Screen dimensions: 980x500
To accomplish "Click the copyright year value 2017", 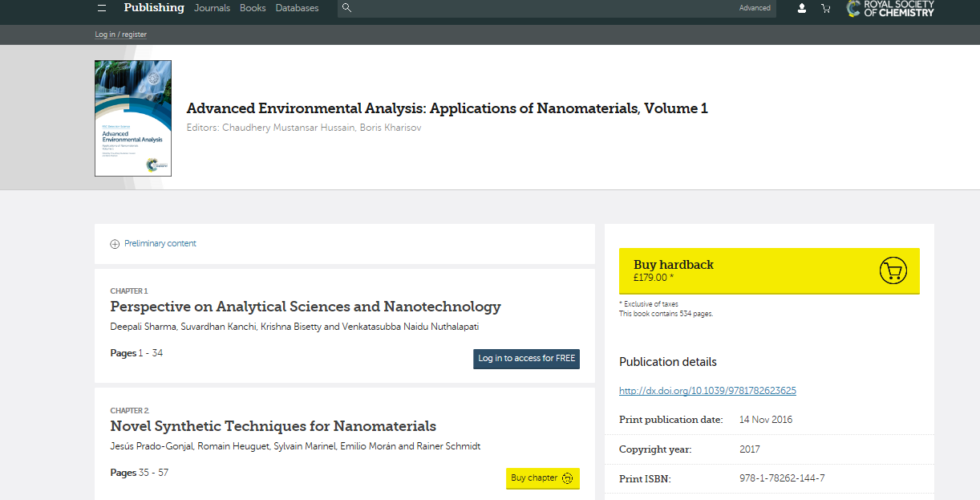I will point(750,449).
